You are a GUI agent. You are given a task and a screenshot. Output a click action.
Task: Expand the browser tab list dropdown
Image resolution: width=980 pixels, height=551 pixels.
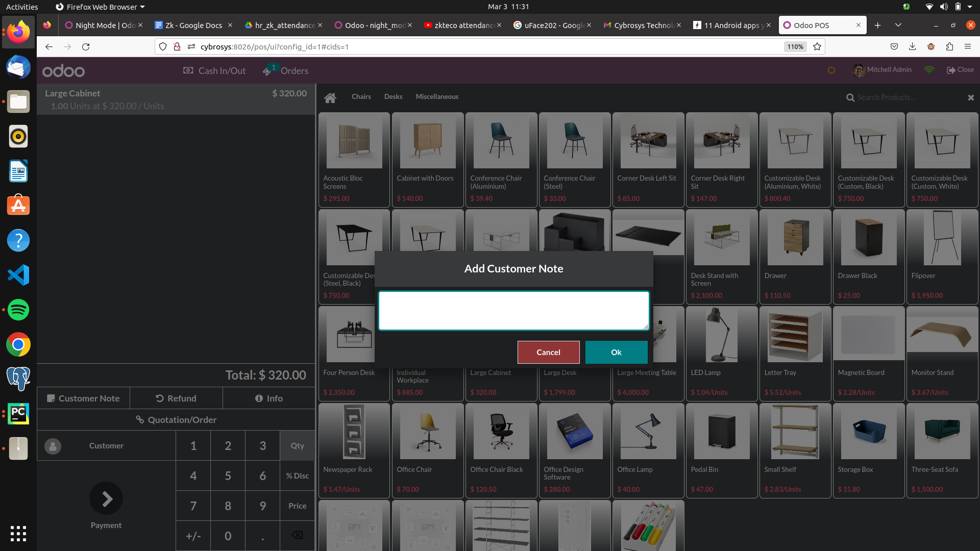(x=898, y=25)
